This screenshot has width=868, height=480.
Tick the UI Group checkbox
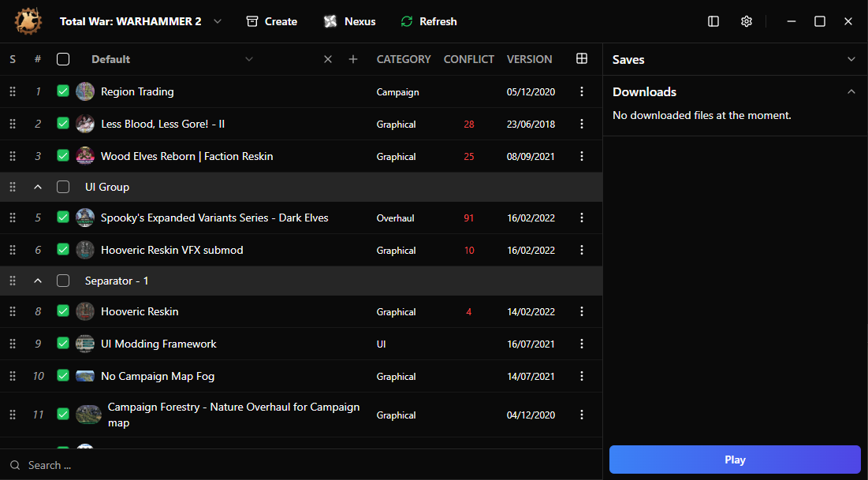coord(63,187)
